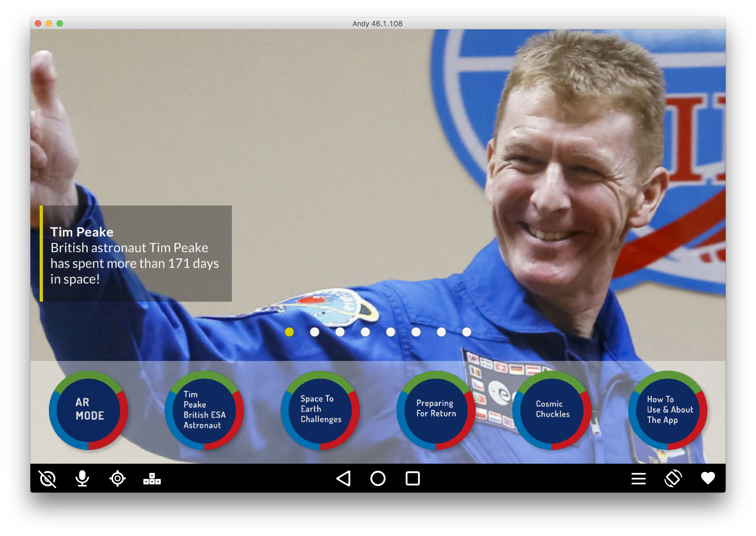Click the Andy 46.1.108 window title
This screenshot has height=536, width=756.
click(x=377, y=23)
